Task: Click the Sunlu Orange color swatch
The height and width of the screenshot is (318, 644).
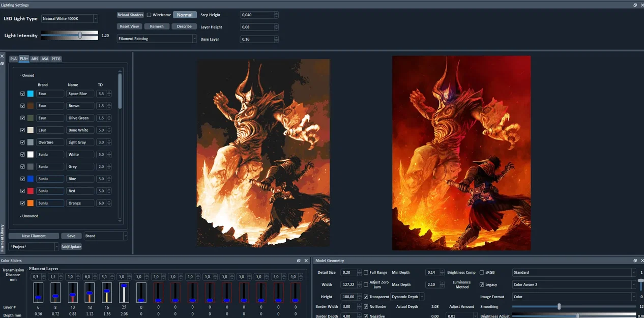Action: pos(30,203)
